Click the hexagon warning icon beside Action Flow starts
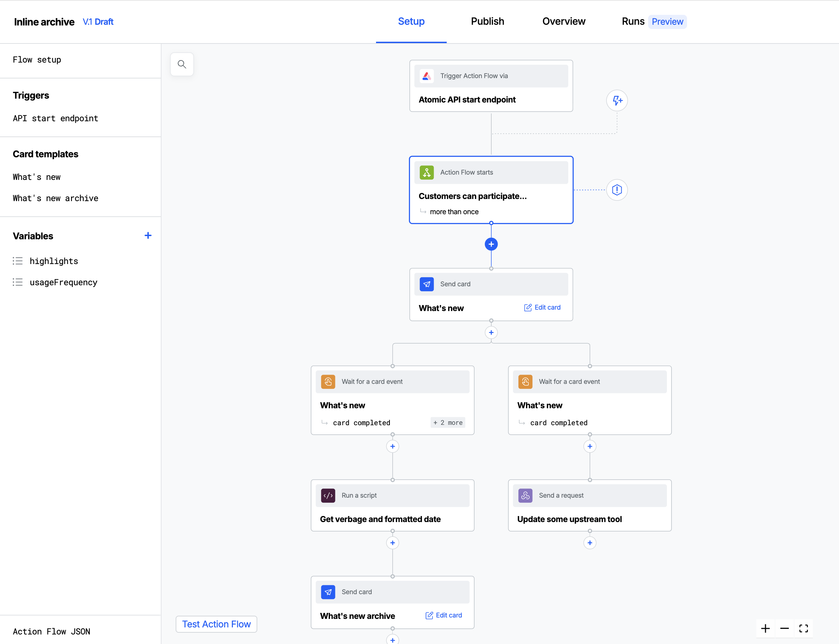Screen dimensions: 839x644 pos(617,190)
